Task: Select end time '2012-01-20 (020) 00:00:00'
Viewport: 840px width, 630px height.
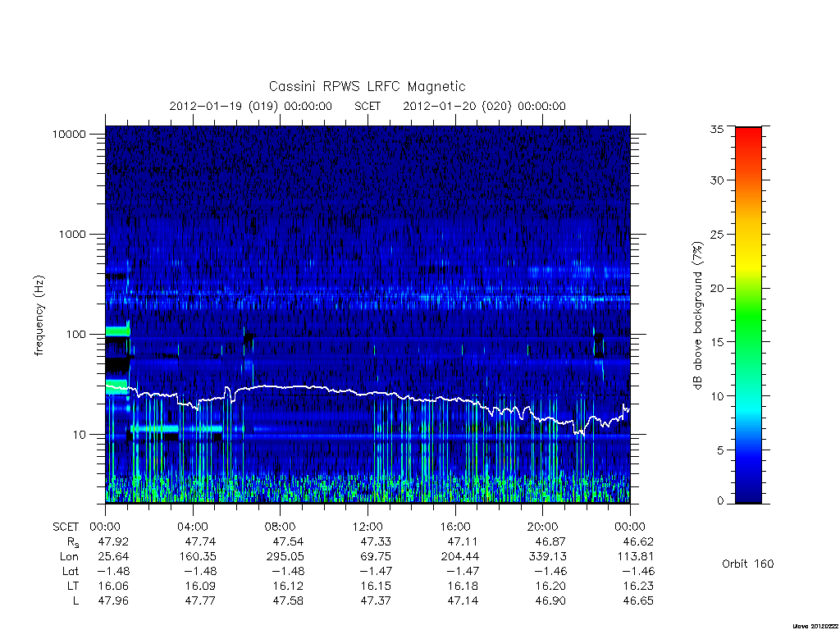Action: (484, 106)
